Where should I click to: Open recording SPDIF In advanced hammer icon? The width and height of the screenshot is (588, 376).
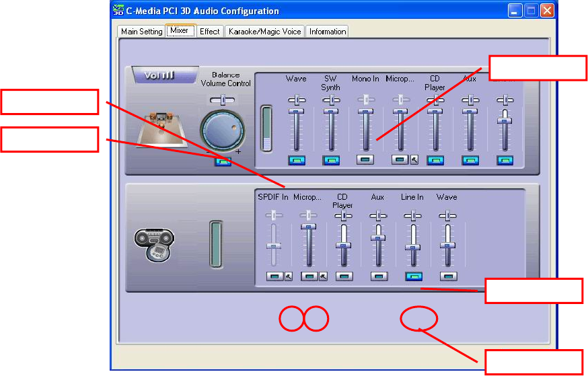(289, 276)
